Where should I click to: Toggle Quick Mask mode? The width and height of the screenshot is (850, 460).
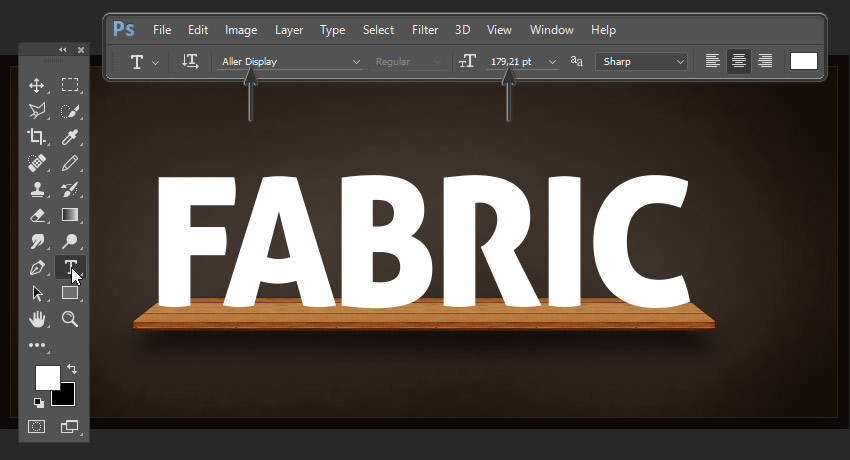[36, 426]
